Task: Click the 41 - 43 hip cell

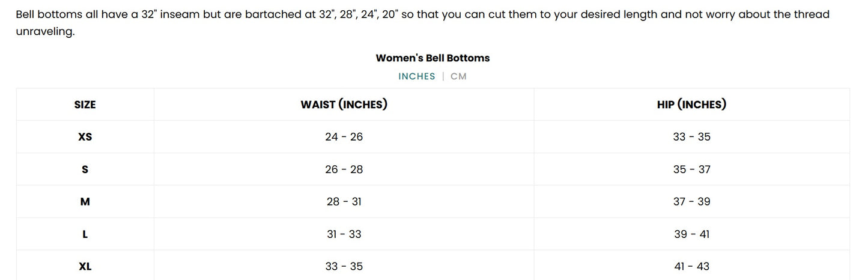Action: (691, 266)
